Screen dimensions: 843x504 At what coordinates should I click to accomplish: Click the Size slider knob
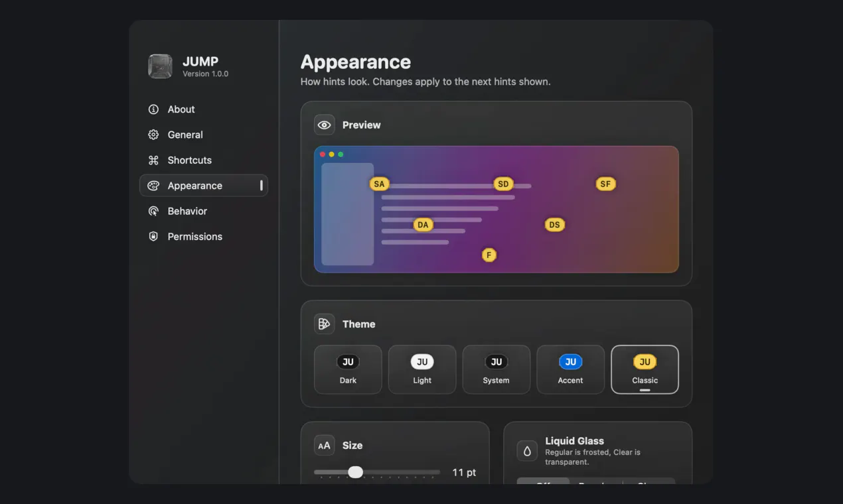coord(356,472)
